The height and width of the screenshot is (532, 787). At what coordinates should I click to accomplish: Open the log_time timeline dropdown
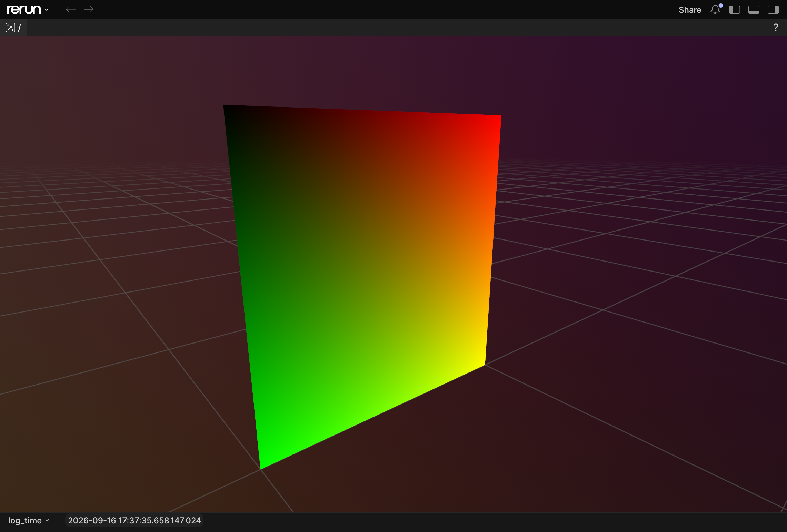[29, 520]
